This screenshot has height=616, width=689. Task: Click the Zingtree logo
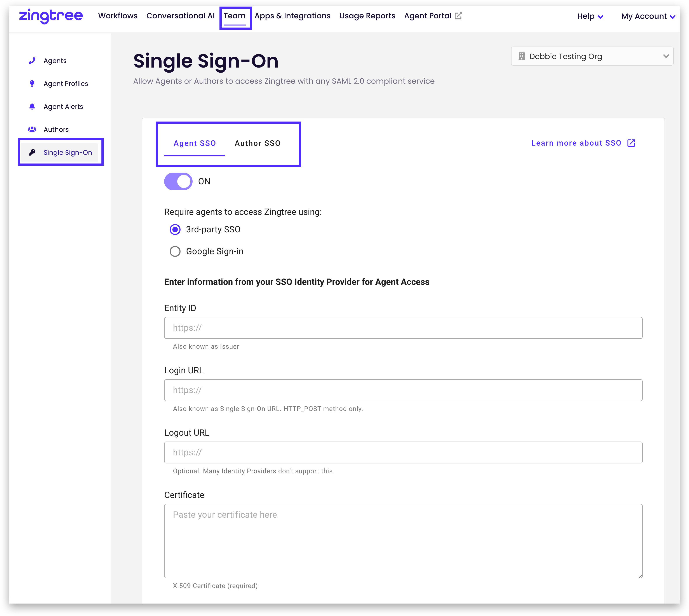click(51, 16)
